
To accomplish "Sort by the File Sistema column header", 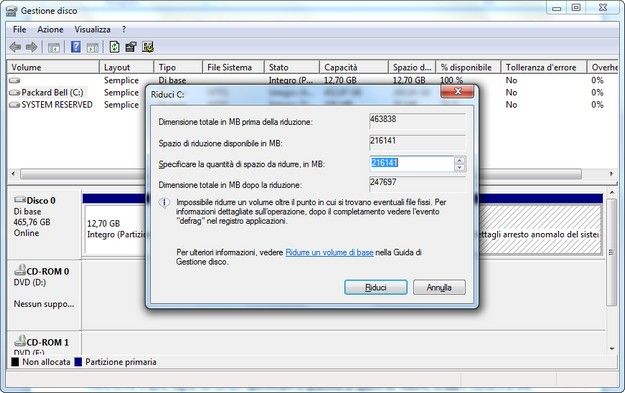I will pos(234,67).
